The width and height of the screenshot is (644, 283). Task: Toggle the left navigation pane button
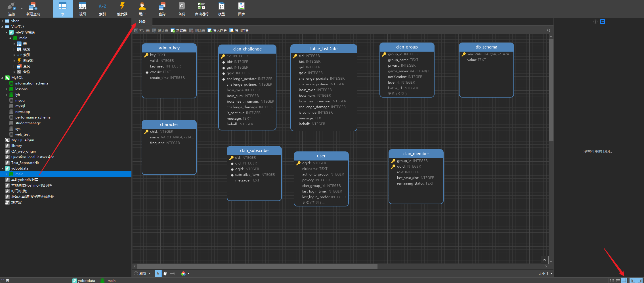pos(633,280)
